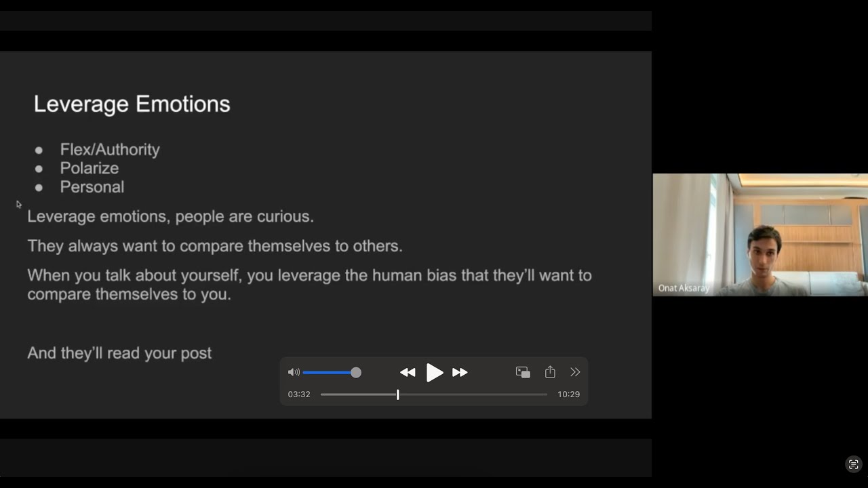This screenshot has height=488, width=868.
Task: Click the total duration 10:29
Action: pos(568,394)
